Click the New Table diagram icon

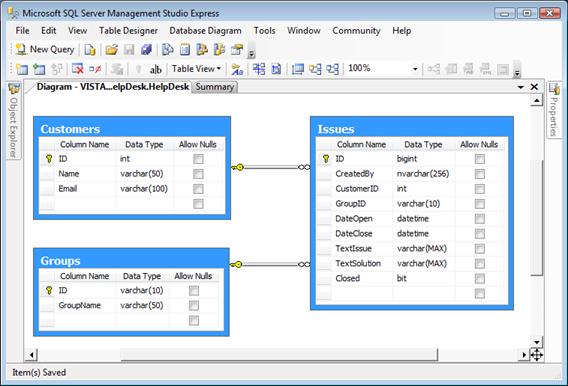pos(22,69)
